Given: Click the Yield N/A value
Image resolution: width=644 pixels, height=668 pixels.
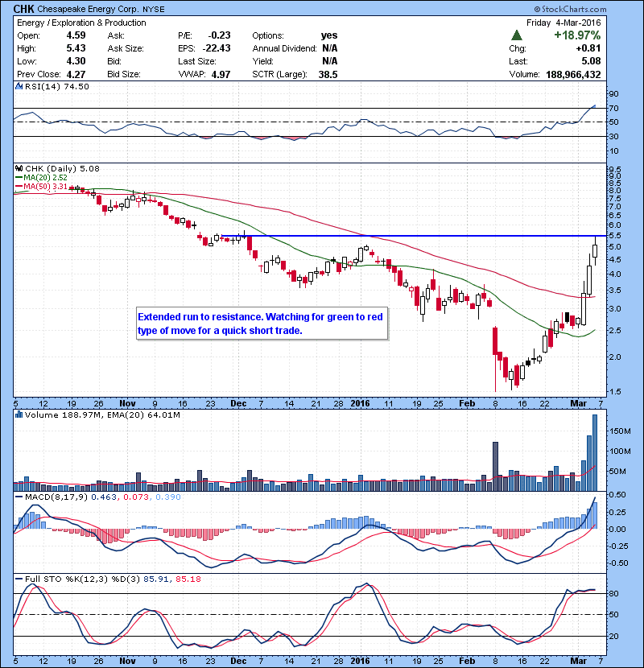Looking at the screenshot, I should click(330, 61).
